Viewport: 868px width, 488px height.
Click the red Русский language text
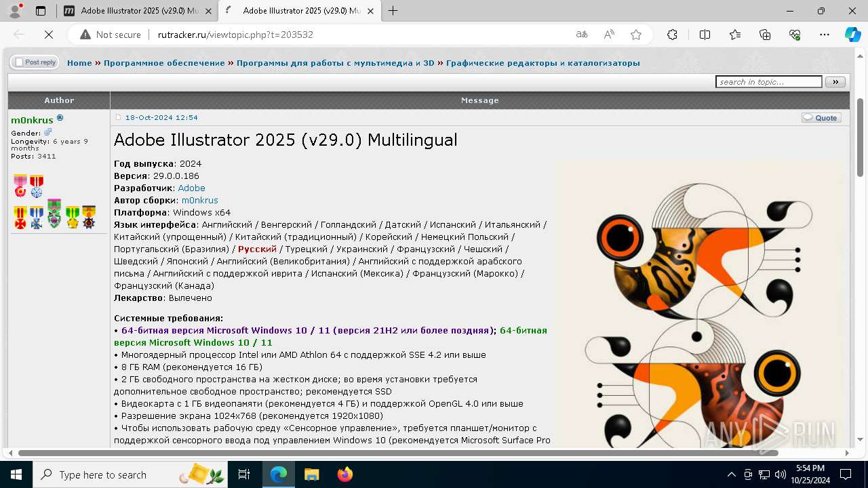pos(257,249)
